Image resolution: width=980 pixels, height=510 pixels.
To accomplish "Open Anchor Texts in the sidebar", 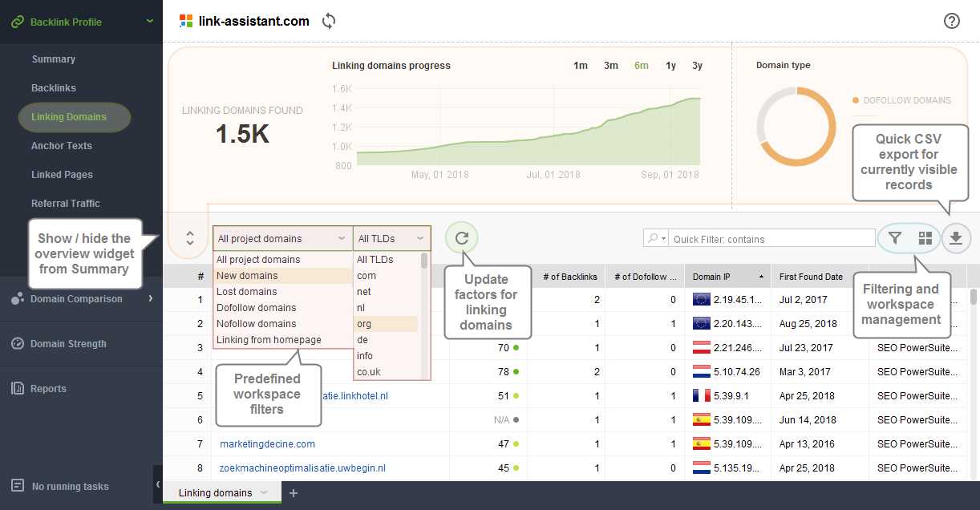I will (62, 146).
